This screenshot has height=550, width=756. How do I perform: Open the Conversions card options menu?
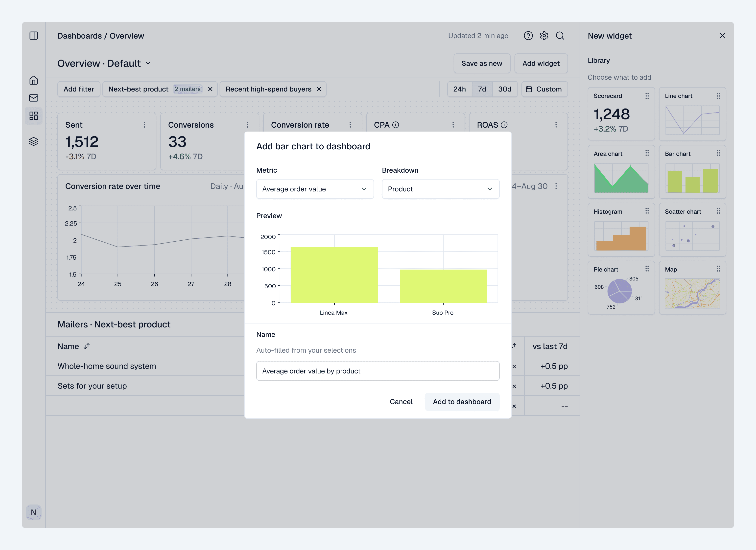coord(247,125)
